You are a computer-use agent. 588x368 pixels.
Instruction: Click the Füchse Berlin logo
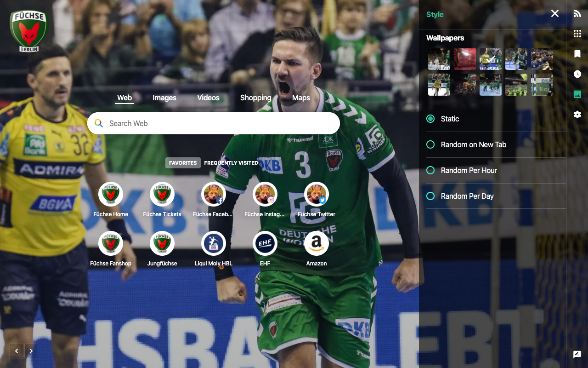click(x=28, y=30)
